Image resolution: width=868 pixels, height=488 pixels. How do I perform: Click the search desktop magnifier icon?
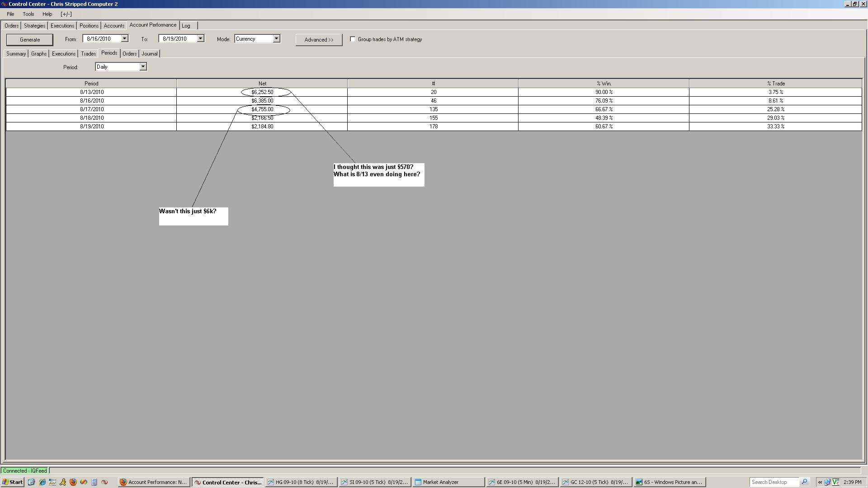coord(804,482)
